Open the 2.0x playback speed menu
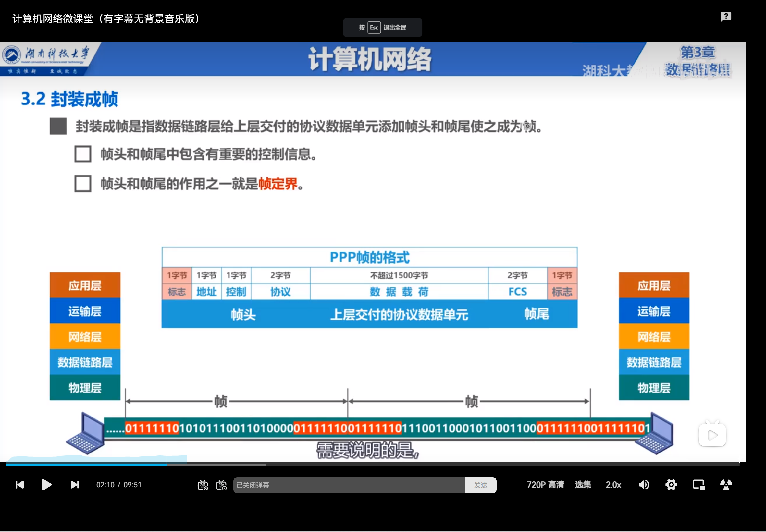This screenshot has height=532, width=766. (613, 485)
